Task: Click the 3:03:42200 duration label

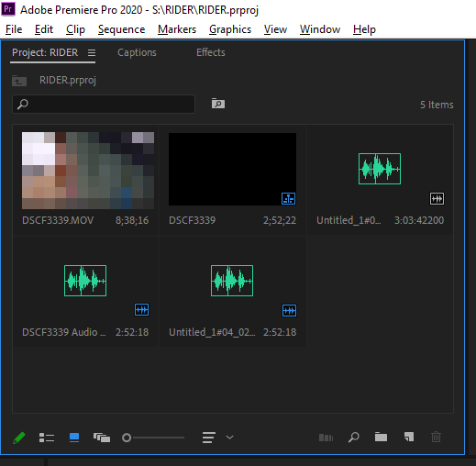Action: [419, 220]
